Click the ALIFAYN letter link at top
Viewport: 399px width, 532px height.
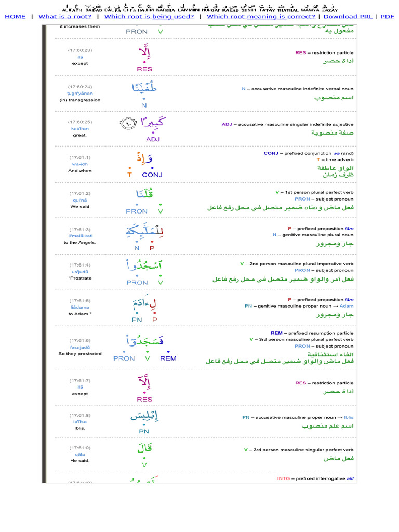72,10
